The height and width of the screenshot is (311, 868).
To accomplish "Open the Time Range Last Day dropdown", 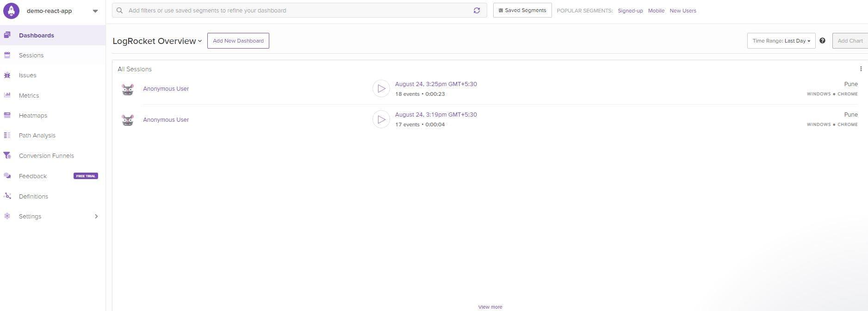I will 781,41.
